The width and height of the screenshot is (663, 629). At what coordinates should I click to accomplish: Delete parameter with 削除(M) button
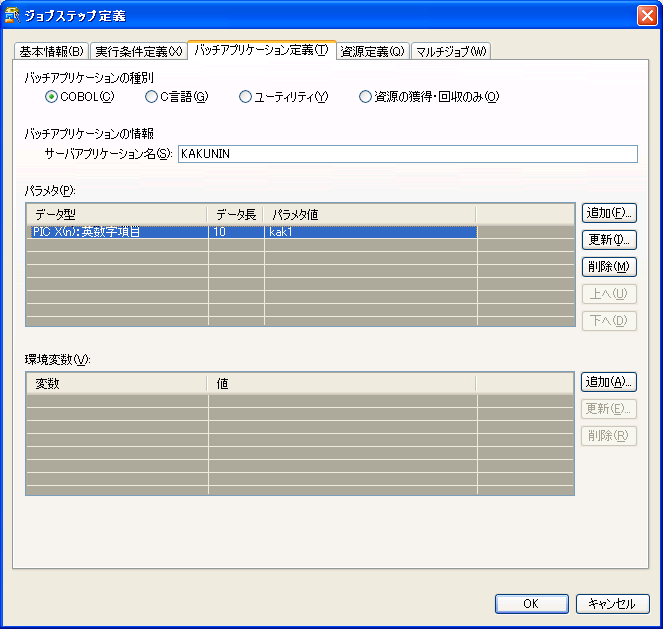pos(609,267)
